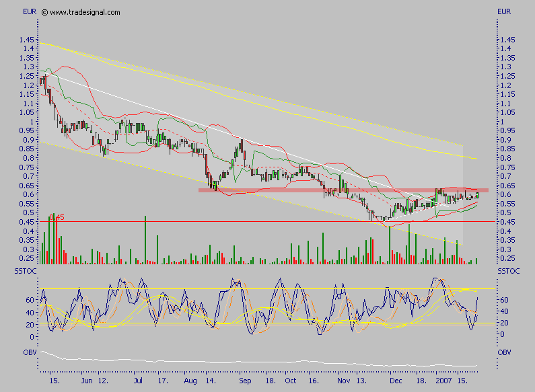
Task: Click the OBV label on right side
Action: pos(504,352)
